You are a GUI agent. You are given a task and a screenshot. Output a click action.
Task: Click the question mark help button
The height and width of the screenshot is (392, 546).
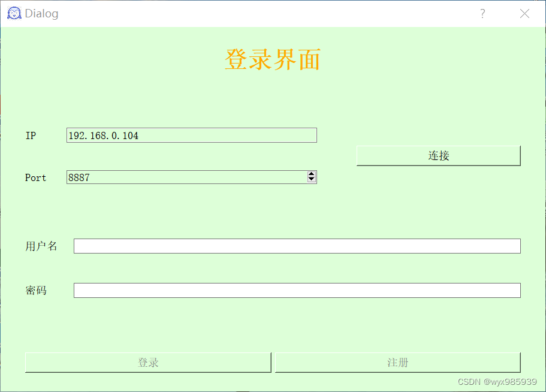482,14
